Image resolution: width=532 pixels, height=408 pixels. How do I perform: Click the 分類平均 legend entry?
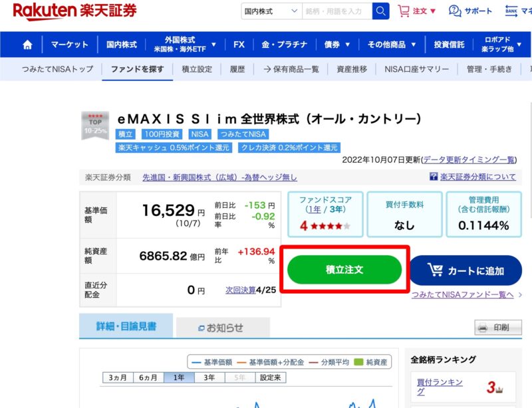tap(329, 362)
